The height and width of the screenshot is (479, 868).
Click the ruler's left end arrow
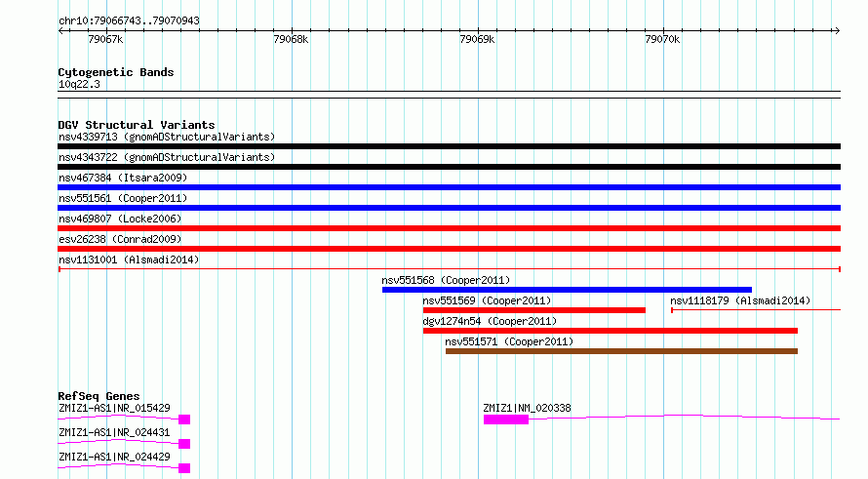point(60,31)
